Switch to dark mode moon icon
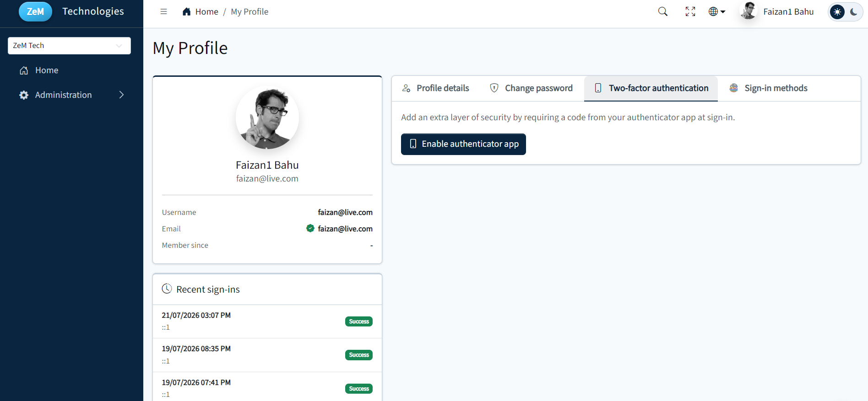The image size is (868, 401). [x=853, y=12]
